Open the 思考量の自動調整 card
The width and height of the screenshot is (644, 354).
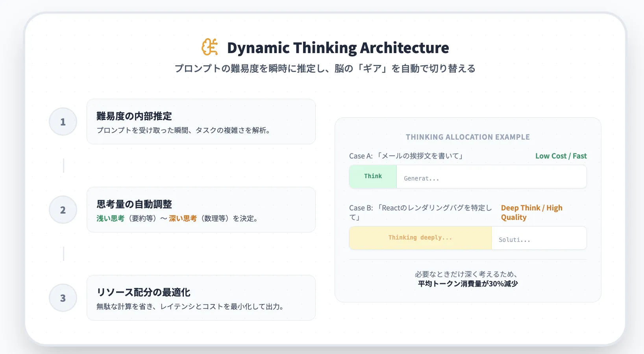201,210
